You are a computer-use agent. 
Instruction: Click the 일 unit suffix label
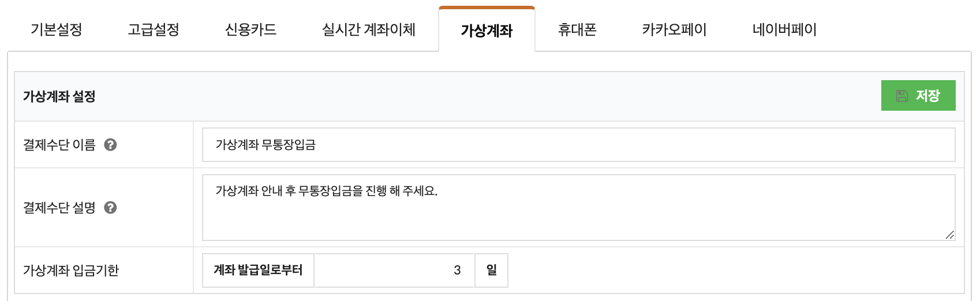(491, 270)
